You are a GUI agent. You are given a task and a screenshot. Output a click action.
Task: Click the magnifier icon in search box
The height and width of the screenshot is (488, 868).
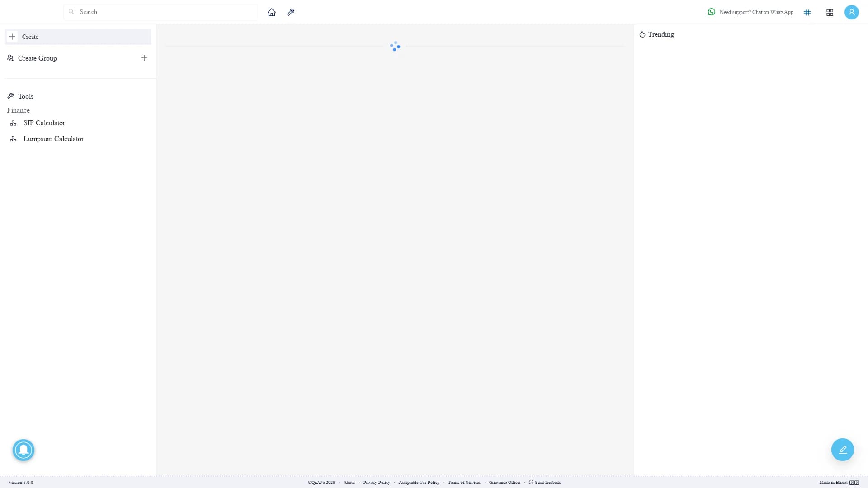71,12
